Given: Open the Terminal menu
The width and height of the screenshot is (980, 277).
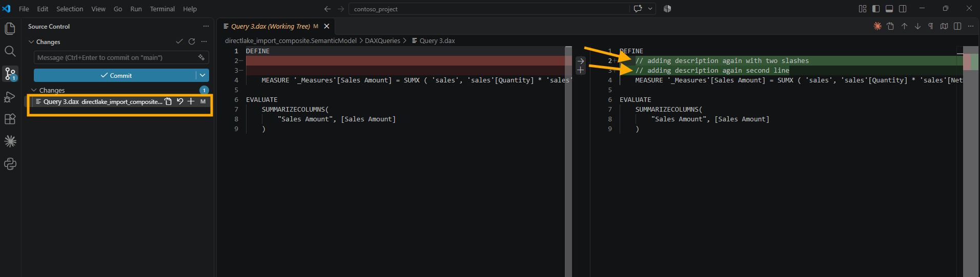Looking at the screenshot, I should click(162, 9).
